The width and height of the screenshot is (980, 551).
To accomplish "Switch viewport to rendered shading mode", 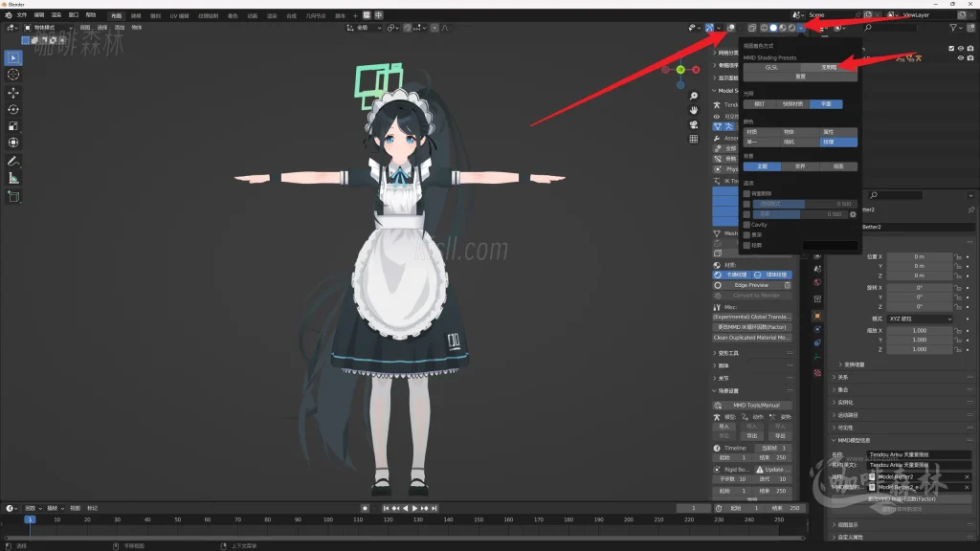I will 791,28.
